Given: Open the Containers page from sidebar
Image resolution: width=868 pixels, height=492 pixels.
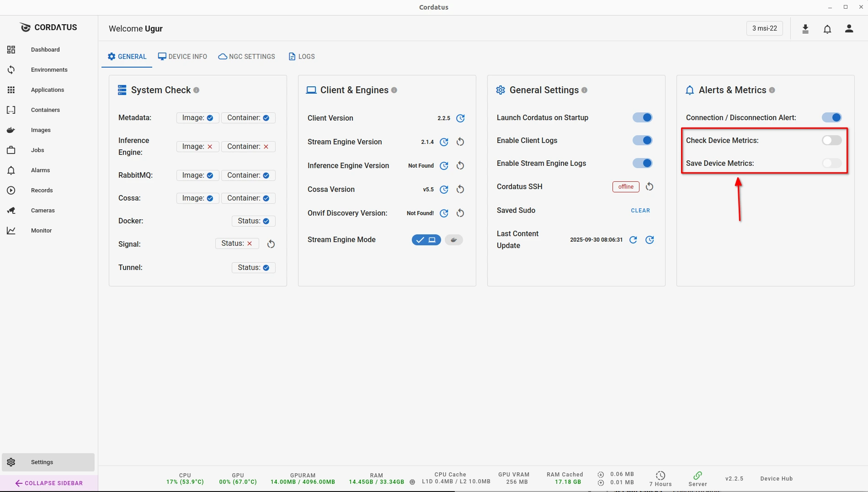Looking at the screenshot, I should point(45,110).
